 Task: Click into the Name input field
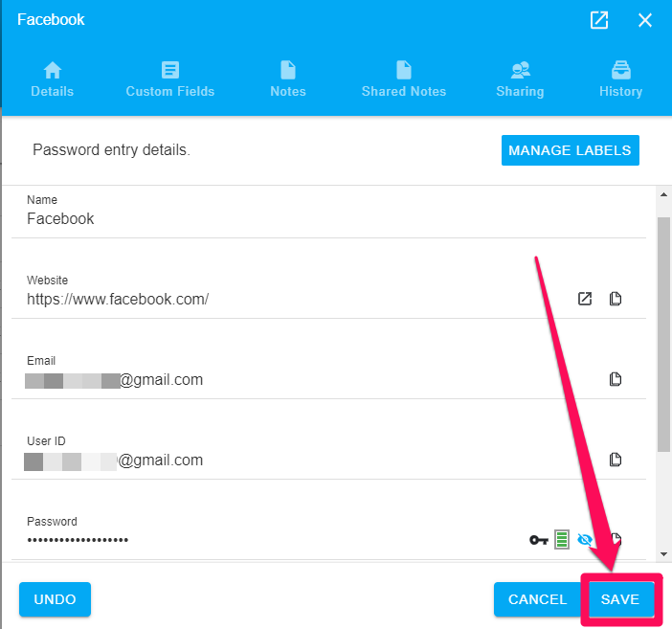[x=328, y=218]
